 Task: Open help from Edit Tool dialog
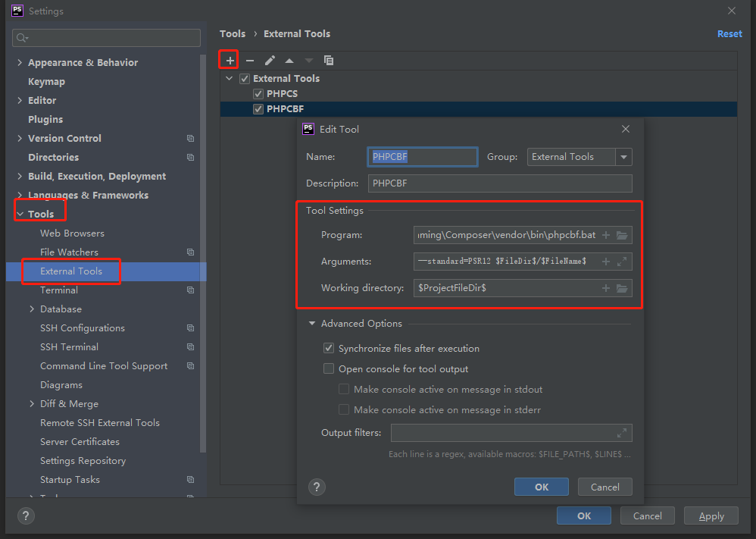pyautogui.click(x=317, y=487)
